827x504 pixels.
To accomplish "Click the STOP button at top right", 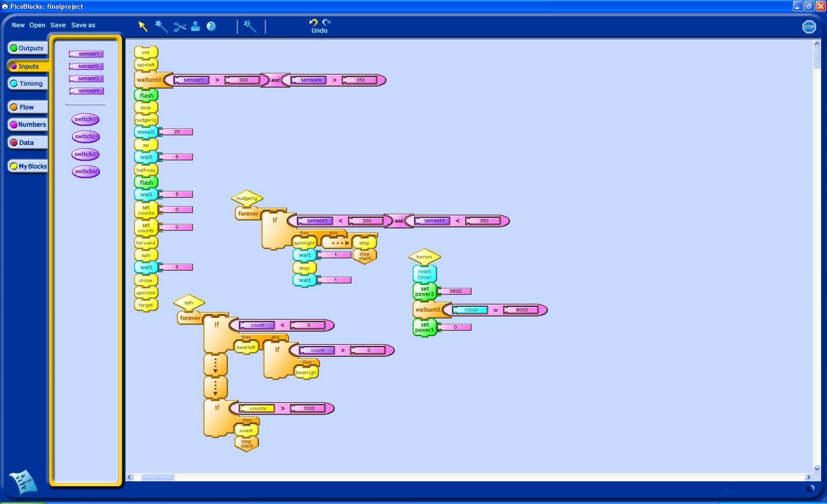I will [809, 27].
